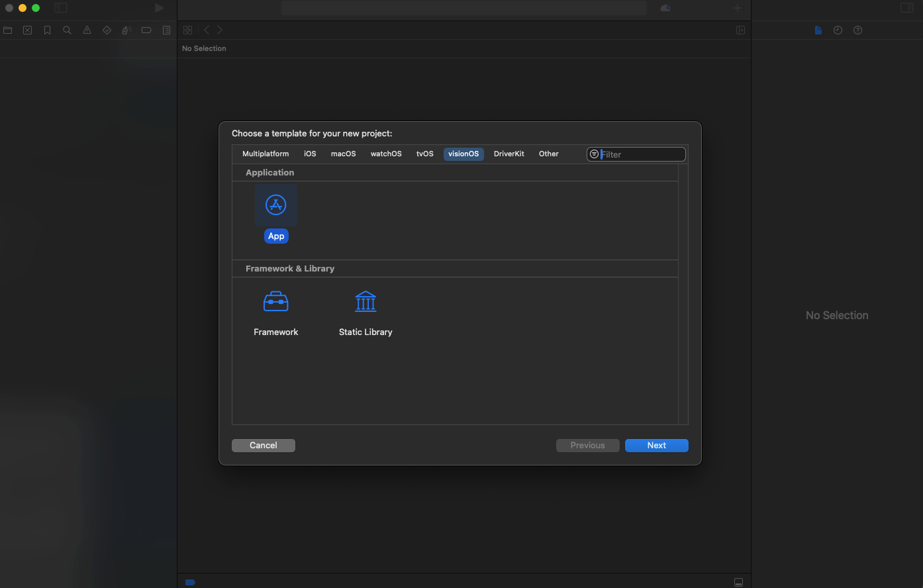Image resolution: width=923 pixels, height=588 pixels.
Task: Click the template list vertical scrollbar
Action: pos(683,295)
